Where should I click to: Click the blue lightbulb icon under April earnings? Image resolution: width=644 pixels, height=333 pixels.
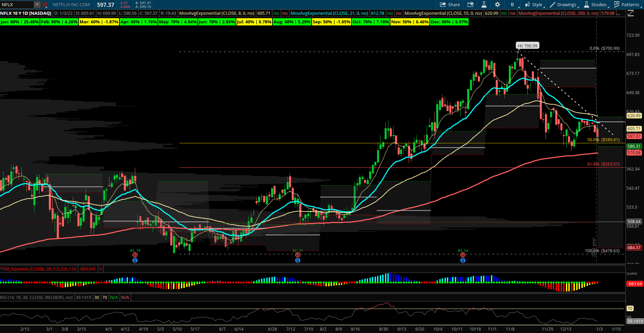point(135,260)
